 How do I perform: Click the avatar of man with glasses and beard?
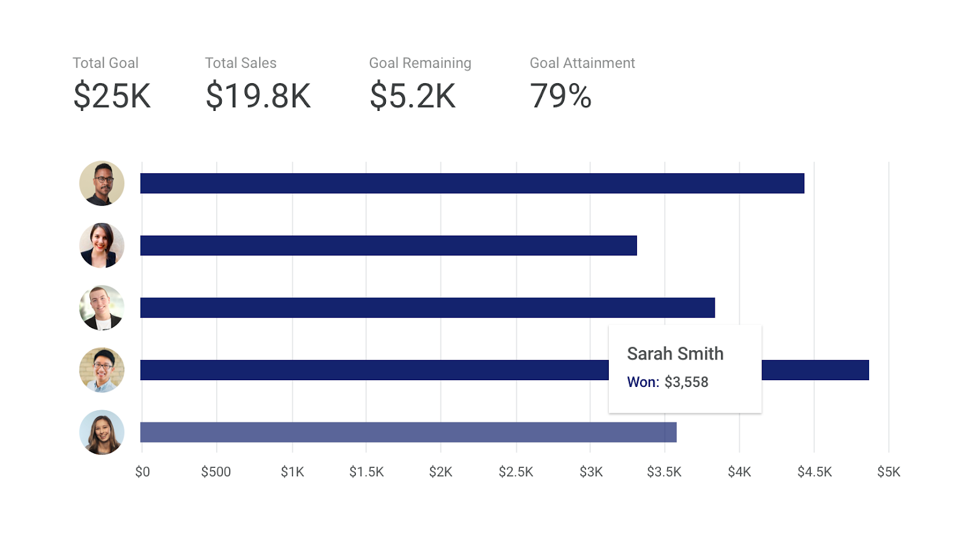[102, 183]
